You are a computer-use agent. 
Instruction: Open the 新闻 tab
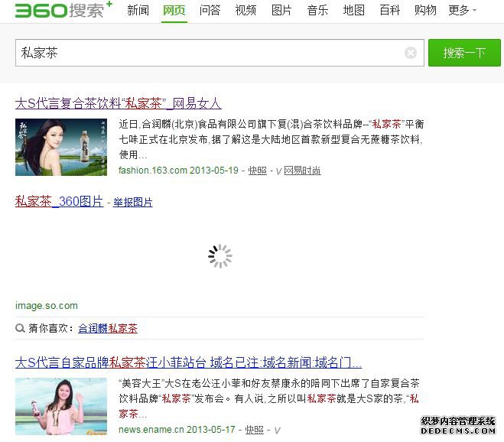[x=138, y=10]
